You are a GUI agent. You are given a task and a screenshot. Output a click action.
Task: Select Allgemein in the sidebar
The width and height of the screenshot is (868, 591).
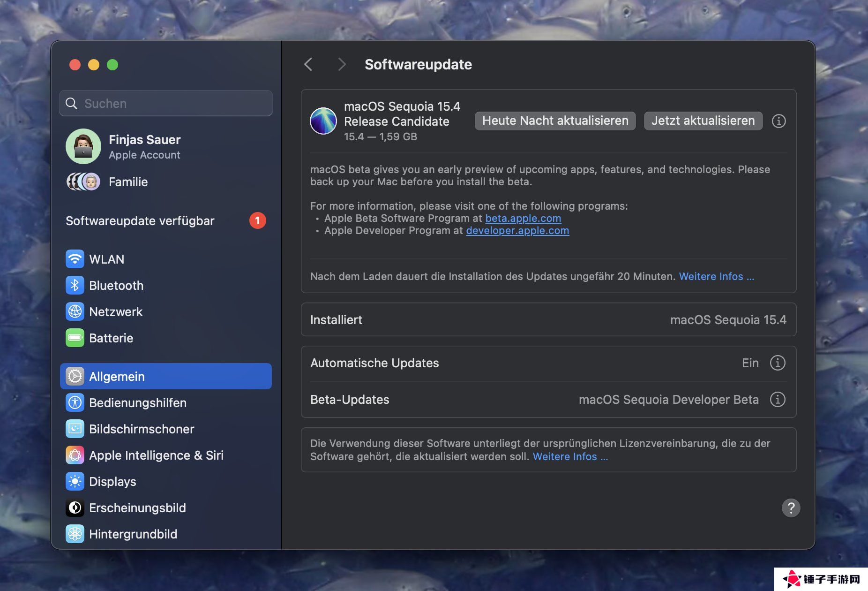pyautogui.click(x=166, y=376)
